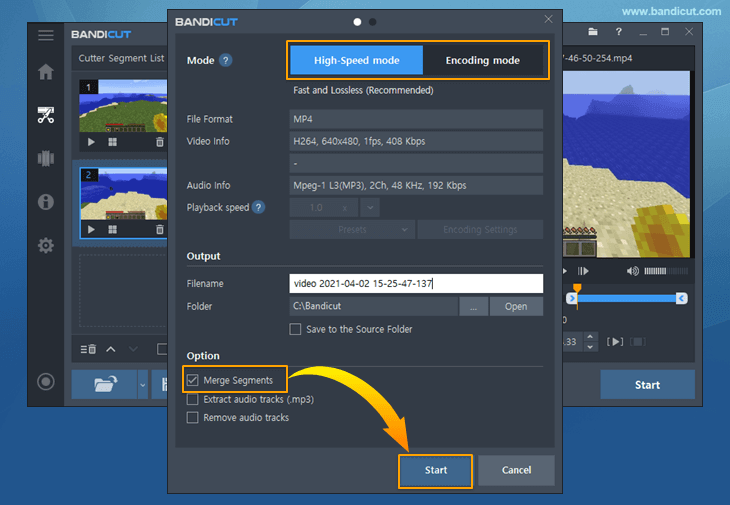Click Start in the dialog

435,470
